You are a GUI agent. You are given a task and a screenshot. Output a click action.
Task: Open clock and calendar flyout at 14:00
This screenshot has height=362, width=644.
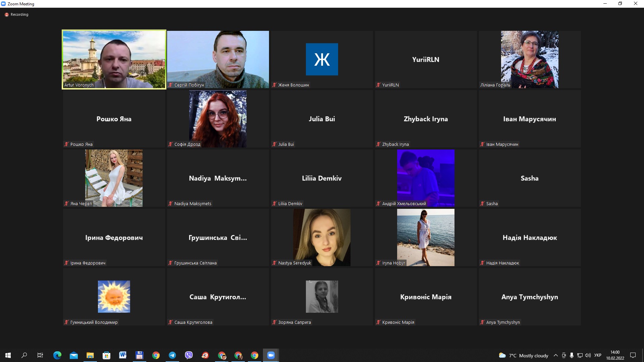coord(615,355)
